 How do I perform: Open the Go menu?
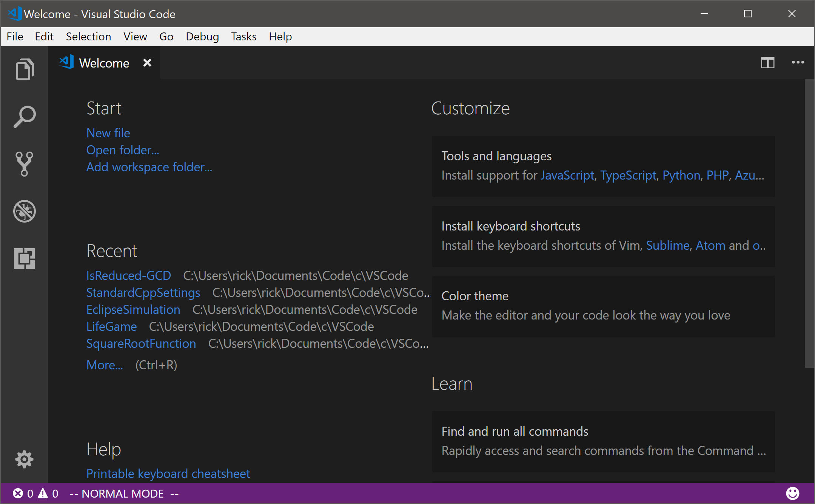pyautogui.click(x=166, y=37)
